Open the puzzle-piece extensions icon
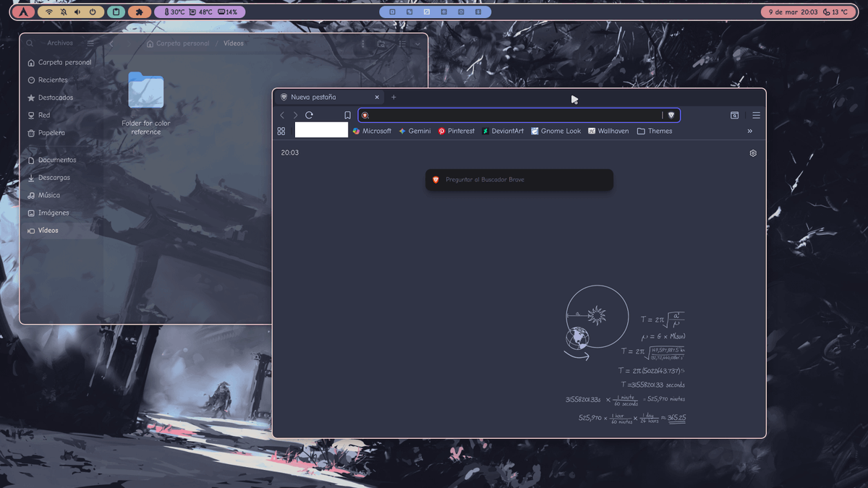The width and height of the screenshot is (868, 488). (x=140, y=12)
